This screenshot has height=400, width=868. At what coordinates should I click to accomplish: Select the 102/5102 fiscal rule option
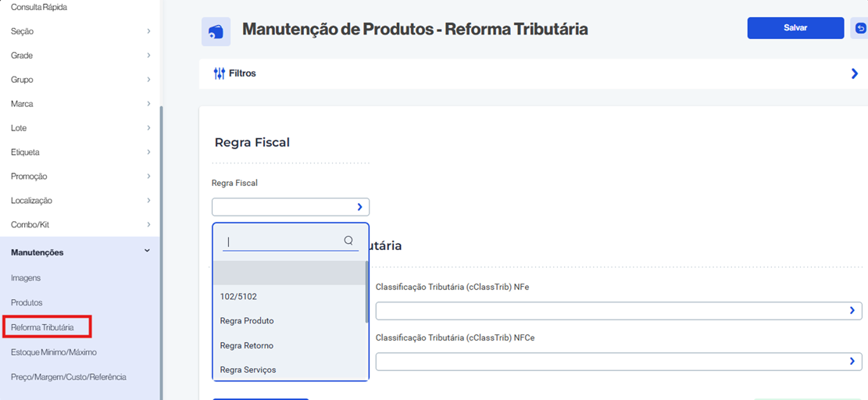[x=239, y=297]
